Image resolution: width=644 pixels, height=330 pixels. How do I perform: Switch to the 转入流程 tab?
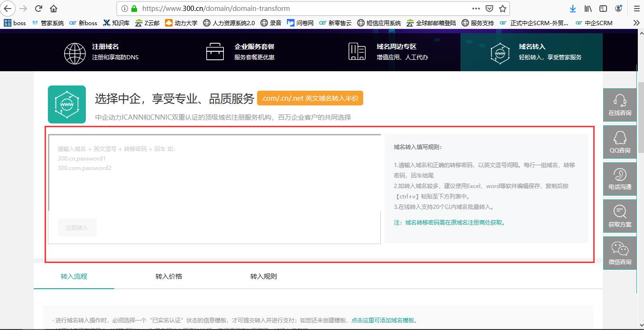point(74,276)
